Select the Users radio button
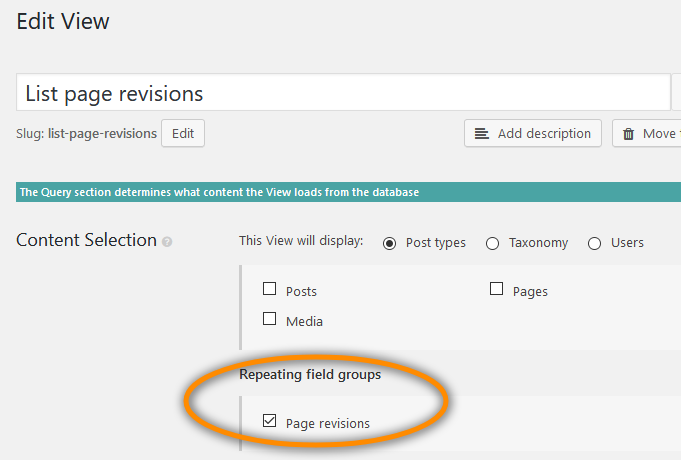Screen dimensions: 681x460 [x=594, y=243]
